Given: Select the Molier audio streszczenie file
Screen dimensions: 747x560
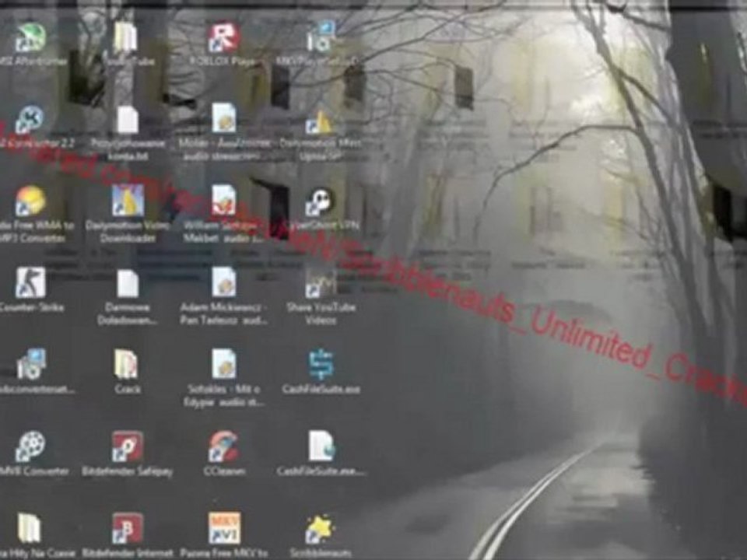Looking at the screenshot, I should 223,119.
